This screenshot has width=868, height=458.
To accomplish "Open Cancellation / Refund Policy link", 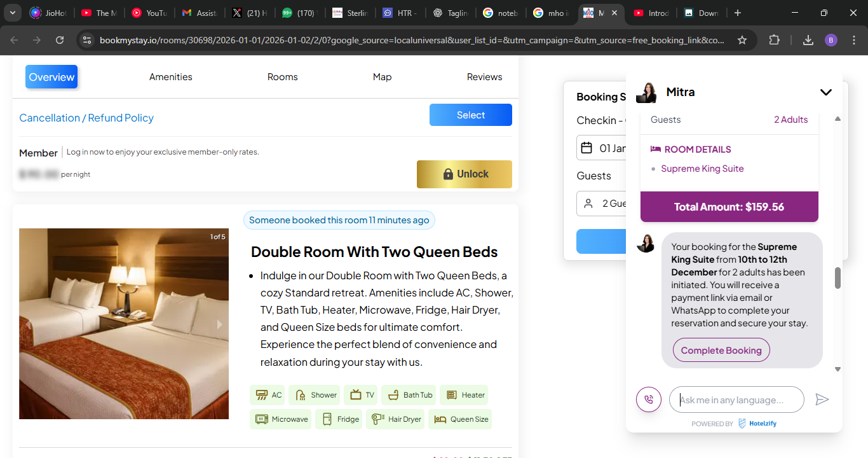I will click(x=86, y=118).
